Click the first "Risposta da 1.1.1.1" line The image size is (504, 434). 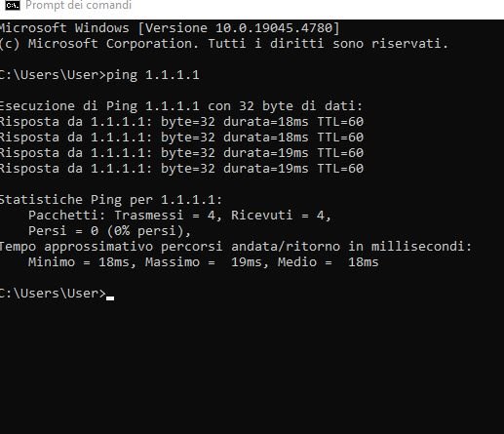pyautogui.click(x=181, y=122)
